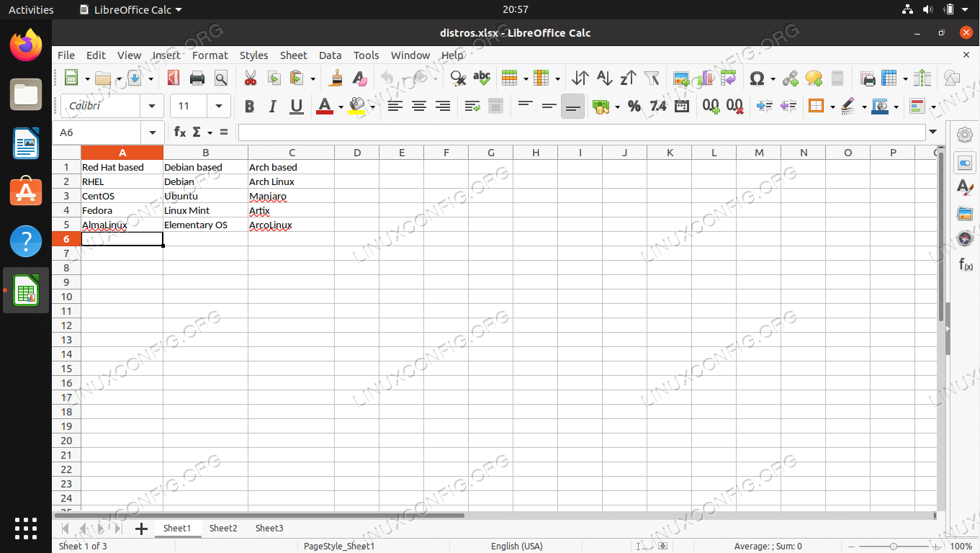The height and width of the screenshot is (553, 980).
Task: Open the sidebar Navigator compass icon
Action: click(965, 238)
